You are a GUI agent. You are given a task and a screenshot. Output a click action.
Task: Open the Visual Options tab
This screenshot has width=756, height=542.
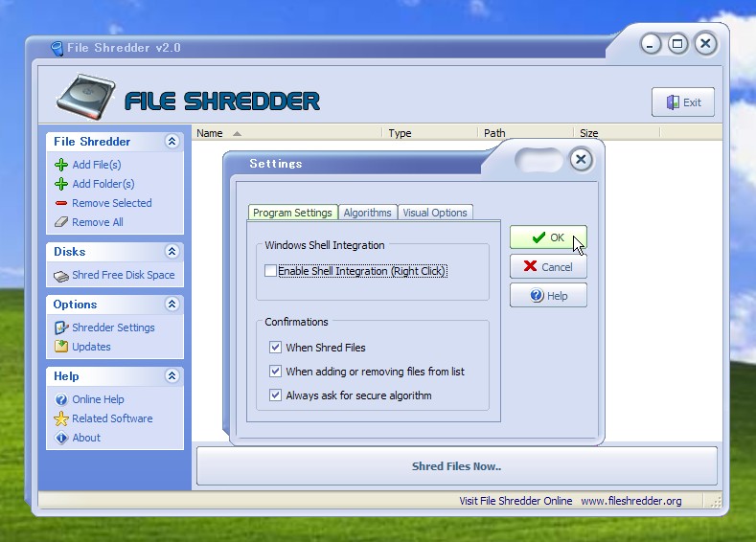(x=435, y=213)
